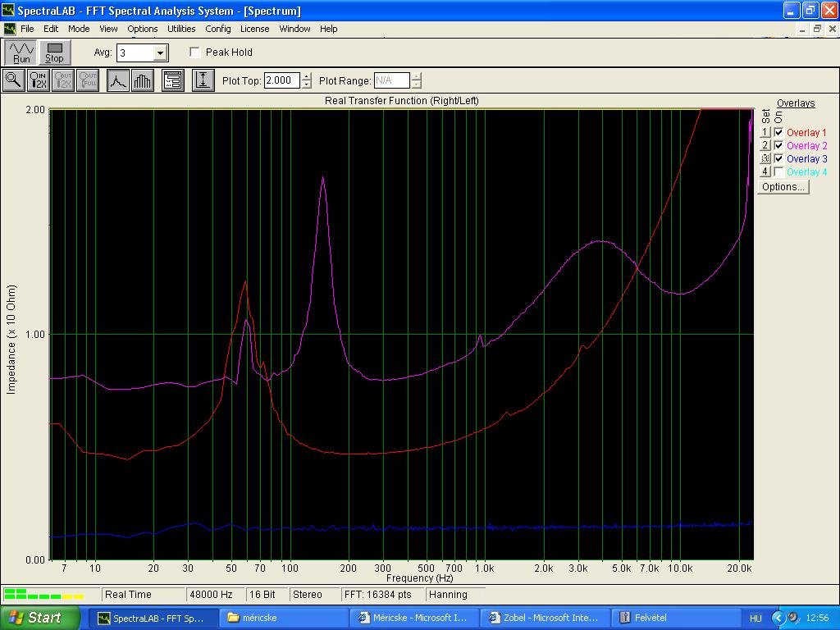840x630 pixels.
Task: Click the Real Transfer Function plot title
Action: (x=402, y=101)
